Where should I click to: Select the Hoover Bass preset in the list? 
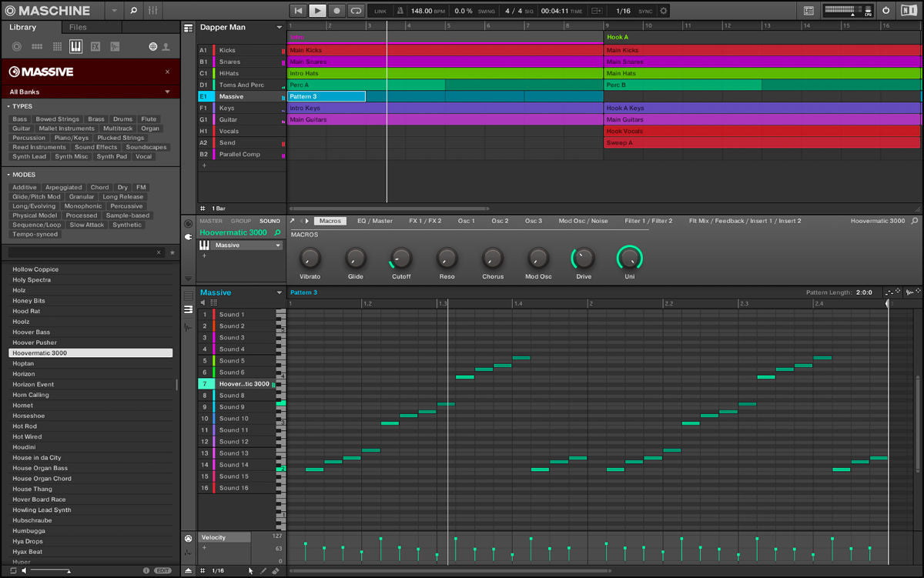(31, 332)
